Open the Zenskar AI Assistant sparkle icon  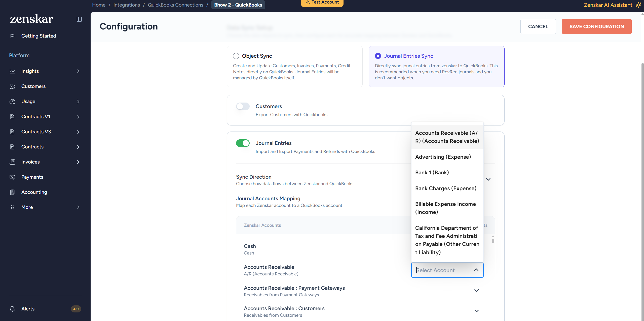click(x=638, y=5)
